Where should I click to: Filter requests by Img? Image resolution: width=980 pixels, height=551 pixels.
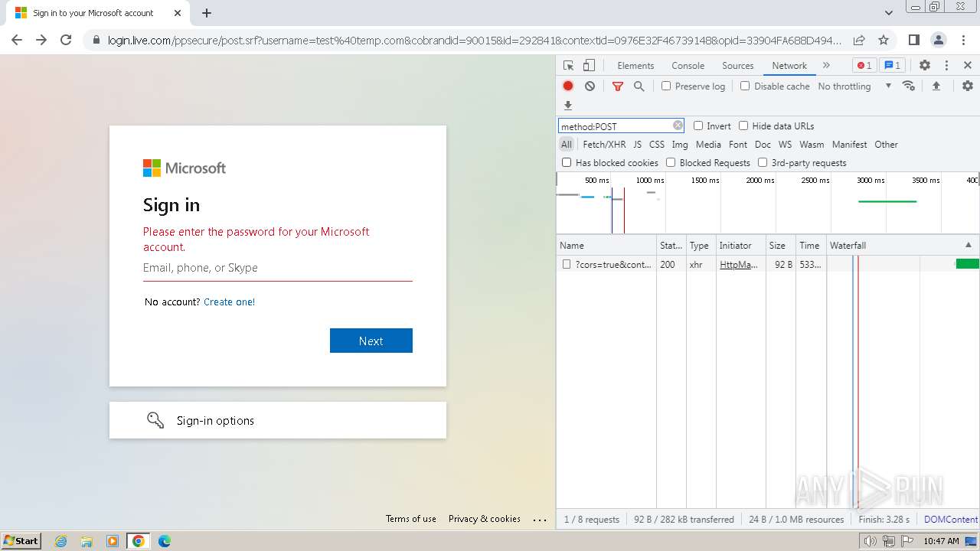click(x=680, y=145)
